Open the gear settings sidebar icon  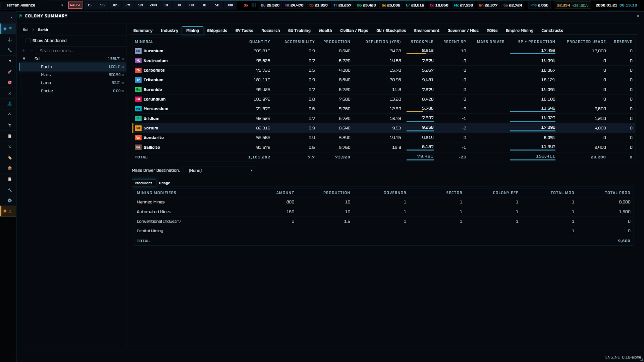10,200
